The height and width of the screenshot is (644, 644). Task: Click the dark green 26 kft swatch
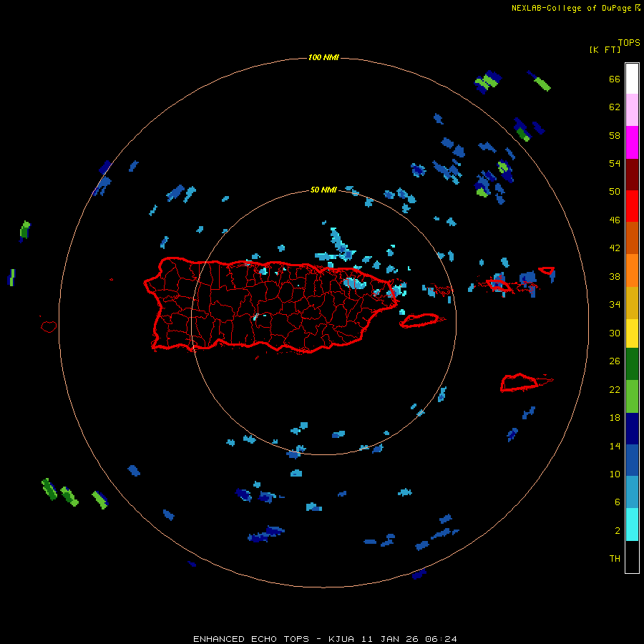click(x=632, y=364)
